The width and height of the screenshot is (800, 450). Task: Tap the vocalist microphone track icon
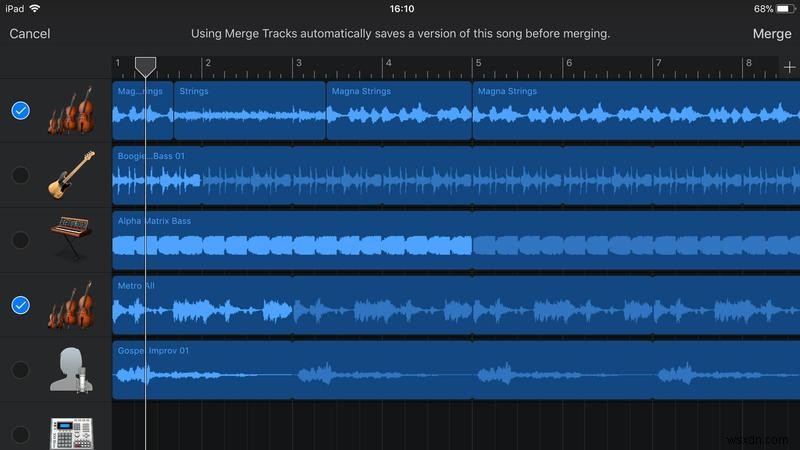point(71,370)
